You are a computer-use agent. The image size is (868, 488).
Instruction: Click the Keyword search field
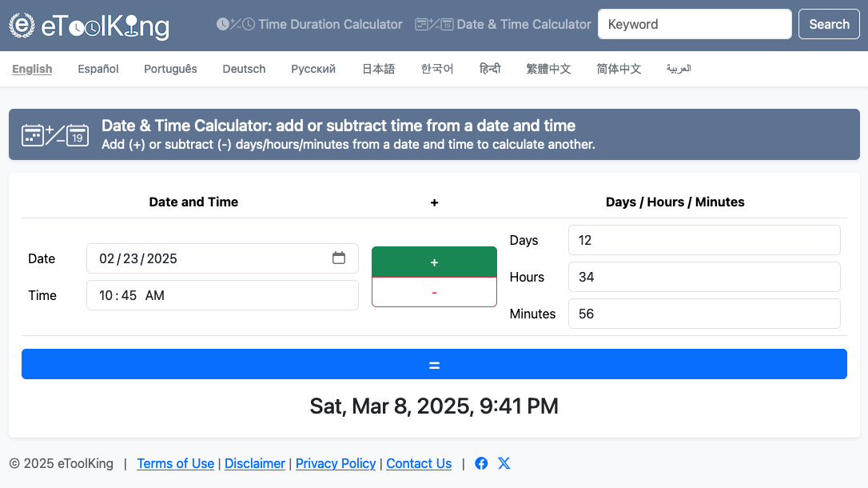point(694,24)
